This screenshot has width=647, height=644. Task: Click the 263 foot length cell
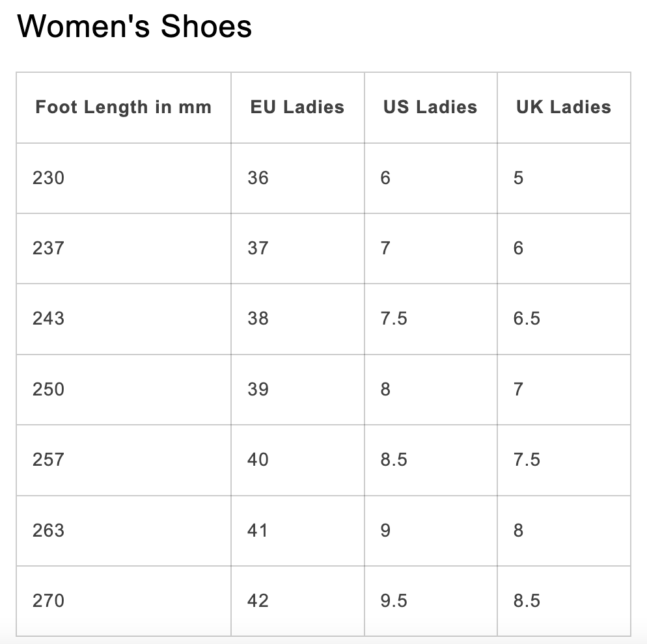coord(124,531)
